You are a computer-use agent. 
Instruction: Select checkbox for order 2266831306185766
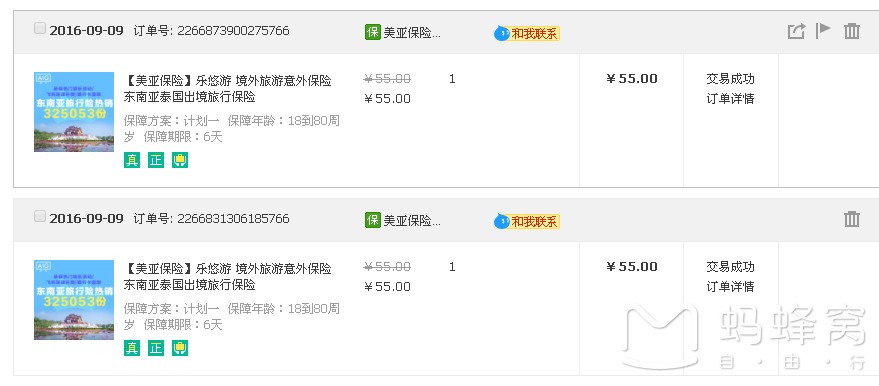(x=40, y=216)
